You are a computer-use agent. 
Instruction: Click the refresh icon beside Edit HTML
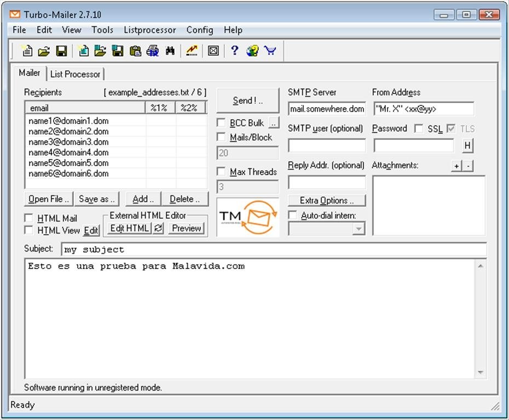[158, 229]
